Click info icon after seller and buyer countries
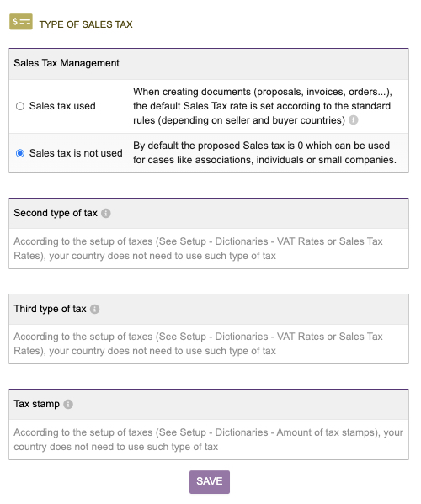Screen dimensions: 421x504 [354, 120]
